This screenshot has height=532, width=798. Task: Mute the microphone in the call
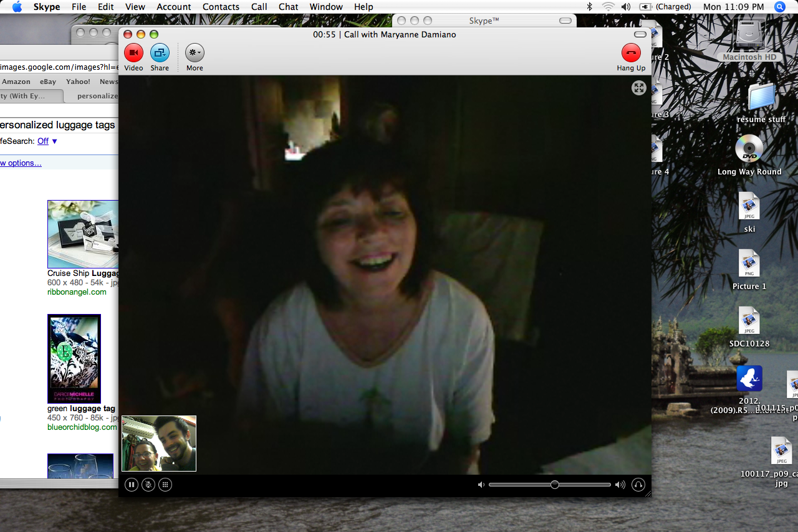pyautogui.click(x=148, y=485)
